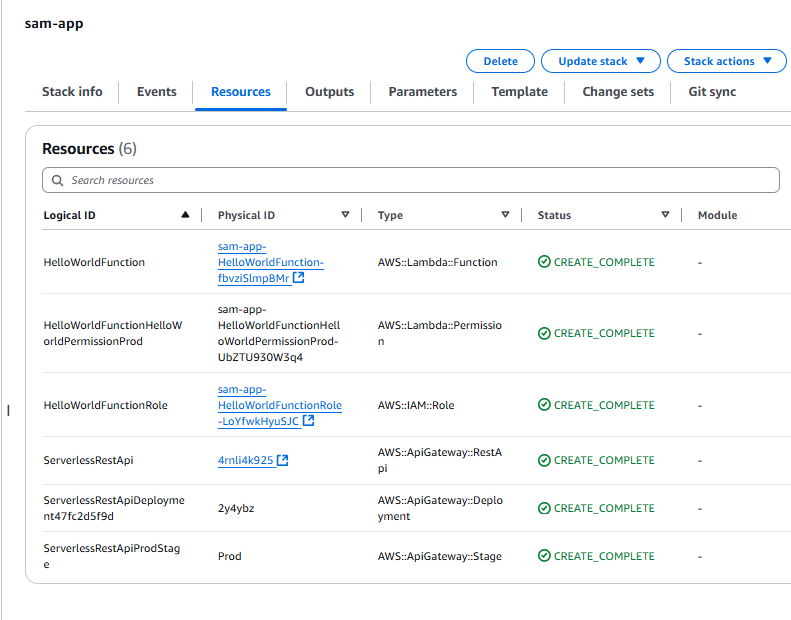
Task: Click the check icon in AWS::ApiGateway::Deployment row
Action: tap(544, 508)
